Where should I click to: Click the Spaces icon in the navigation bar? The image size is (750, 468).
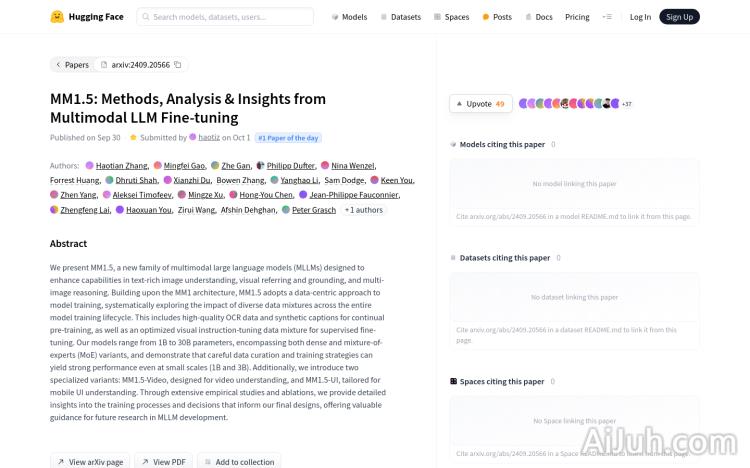(437, 17)
